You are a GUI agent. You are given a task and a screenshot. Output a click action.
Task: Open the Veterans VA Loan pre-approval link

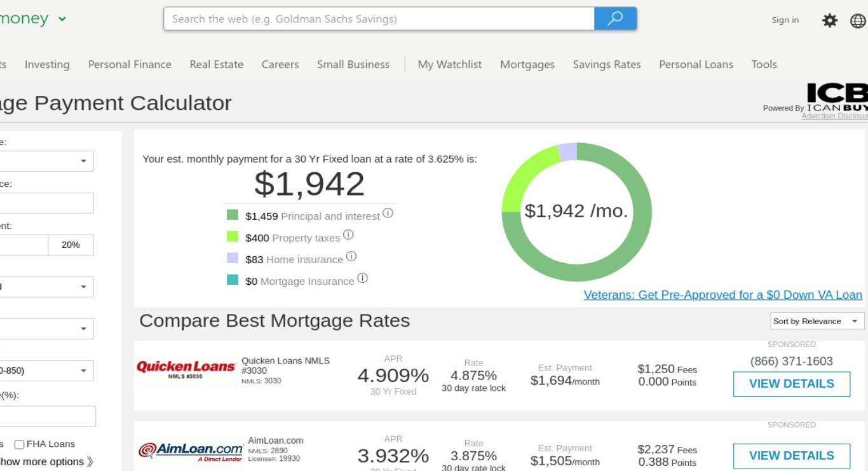click(x=723, y=295)
